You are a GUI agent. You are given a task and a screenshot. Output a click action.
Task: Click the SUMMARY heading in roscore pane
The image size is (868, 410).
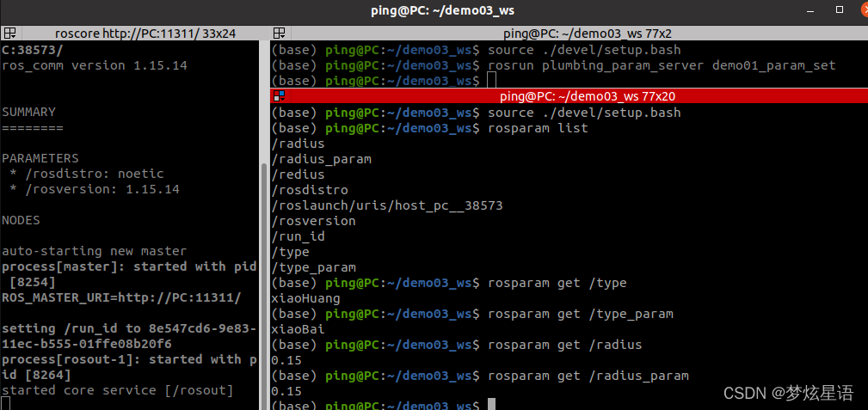tap(28, 113)
